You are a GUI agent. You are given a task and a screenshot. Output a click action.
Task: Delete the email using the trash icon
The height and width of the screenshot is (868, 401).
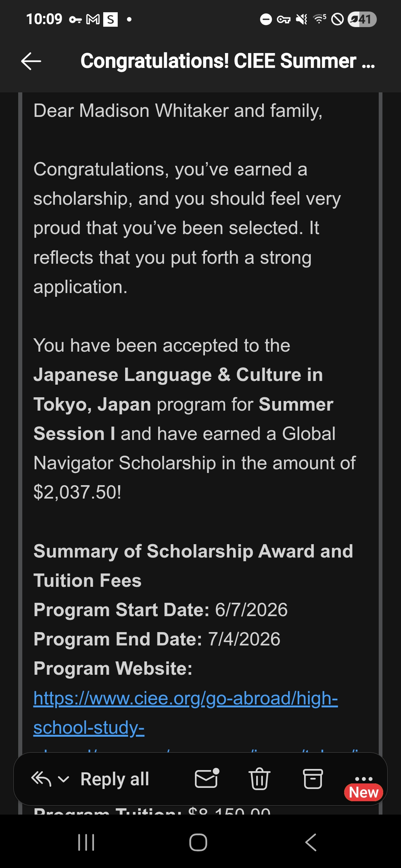(x=259, y=778)
